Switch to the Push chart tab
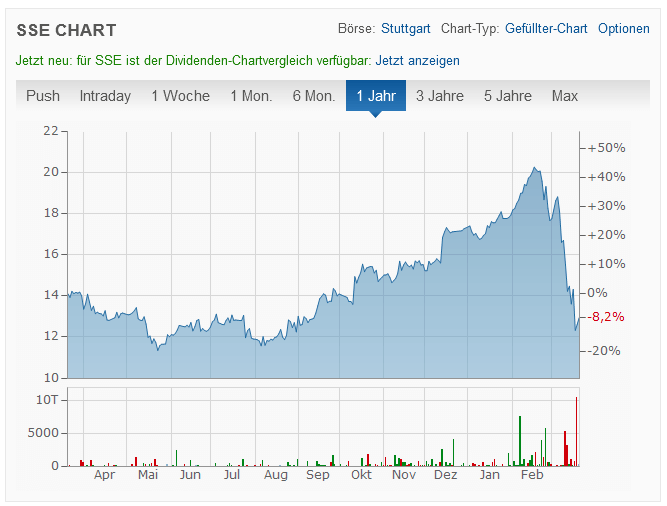The image size is (667, 506). (x=43, y=96)
